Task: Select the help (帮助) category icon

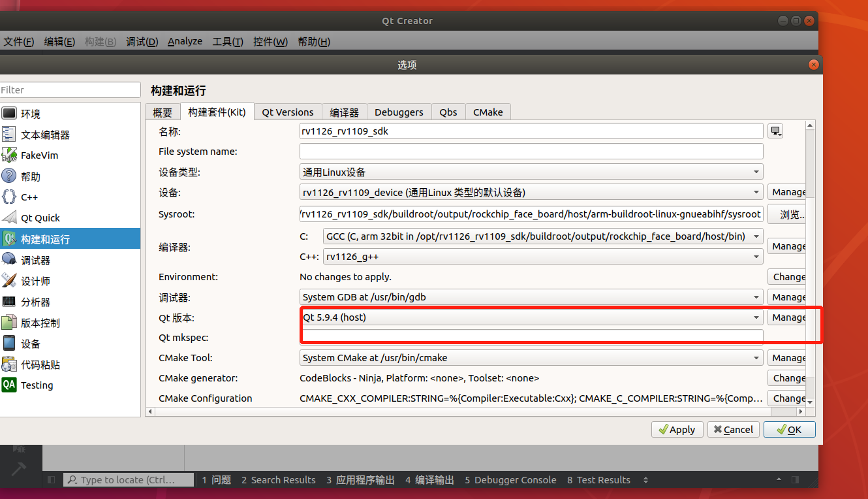Action: (x=9, y=176)
